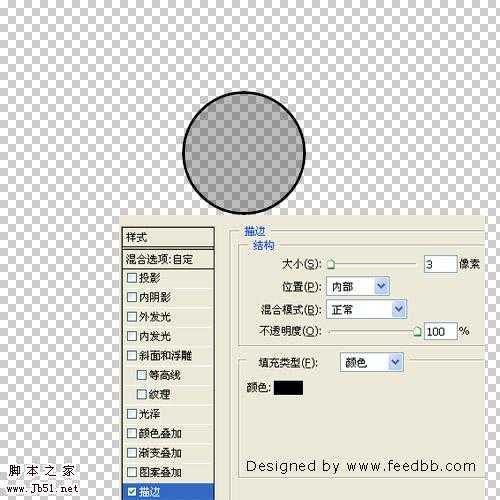Select the 光泽 style row label
500x500 pixels.
coord(149,414)
